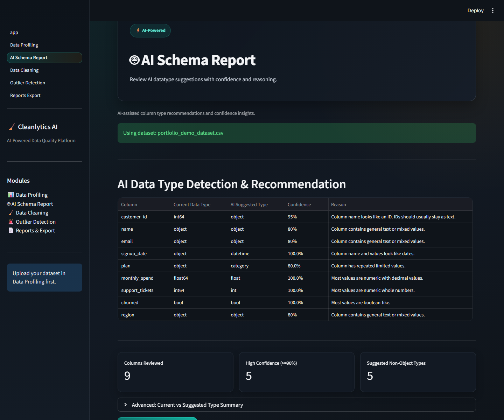The width and height of the screenshot is (504, 420).
Task: Select the region cell in table
Action: [145, 315]
